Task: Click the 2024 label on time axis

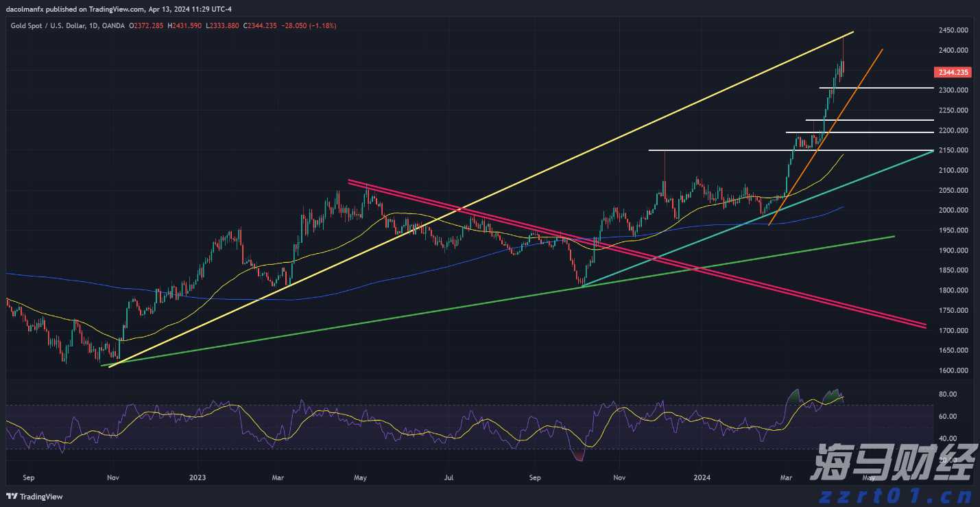Action: (702, 477)
